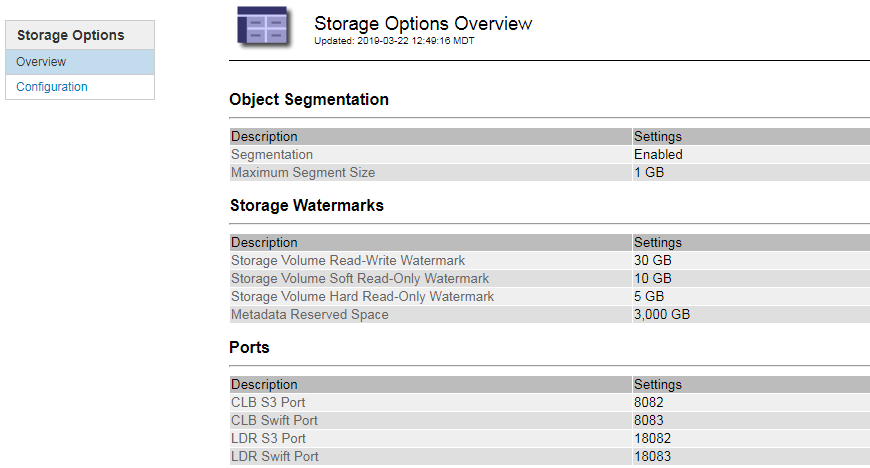Select Overview in the sidebar
The width and height of the screenshot is (870, 468).
click(41, 62)
